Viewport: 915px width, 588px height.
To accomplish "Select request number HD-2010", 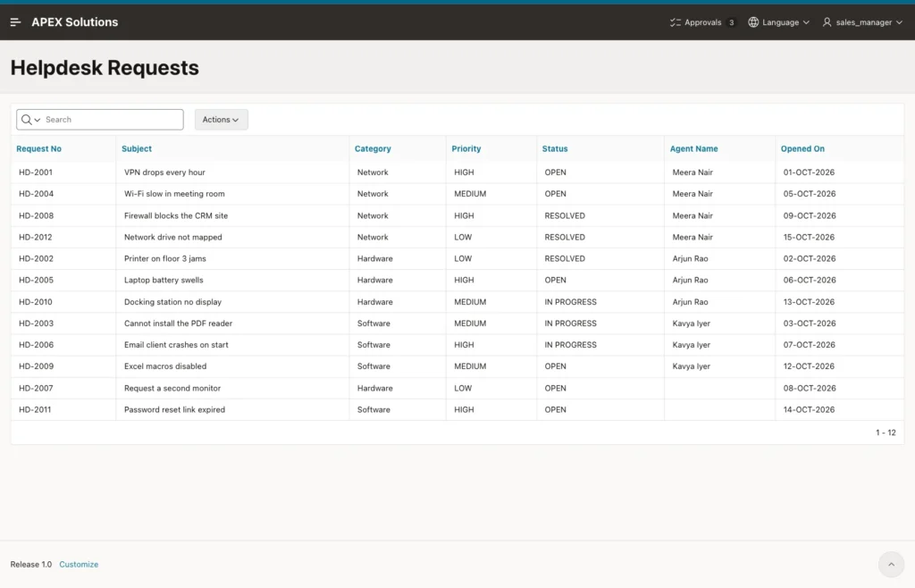I will pos(36,301).
